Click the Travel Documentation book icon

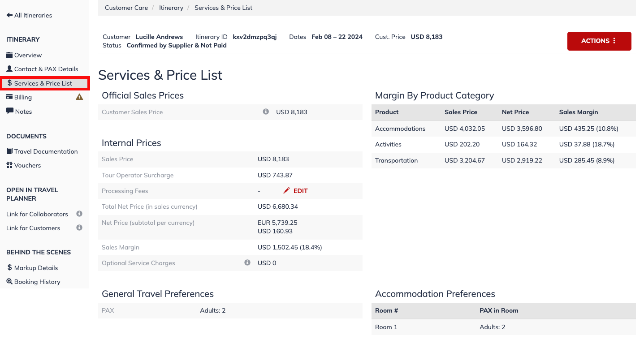[9, 151]
